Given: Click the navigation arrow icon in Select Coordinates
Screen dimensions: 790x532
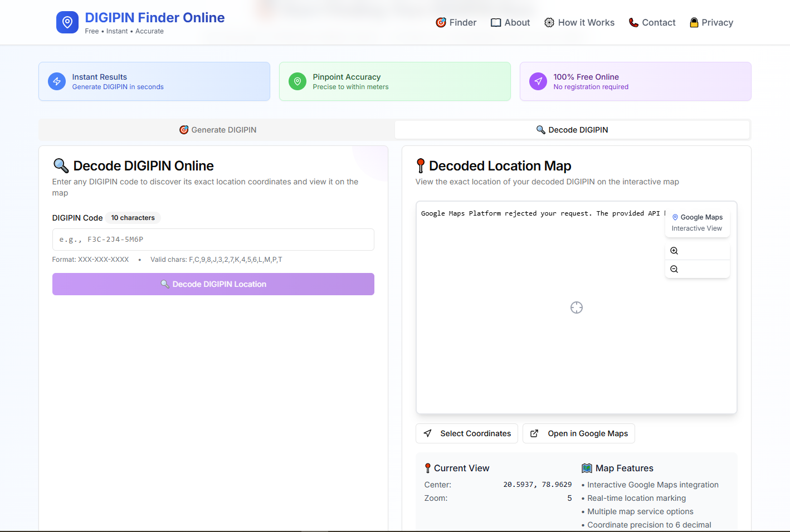Looking at the screenshot, I should point(427,433).
